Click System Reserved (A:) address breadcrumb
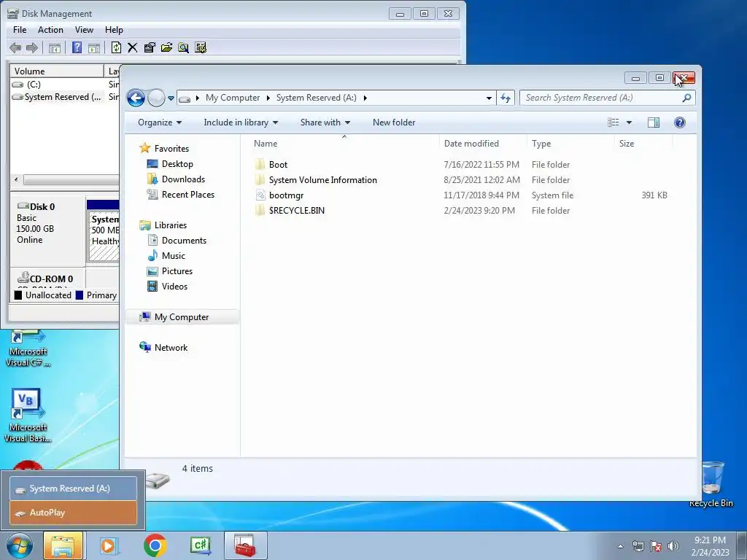Viewport: 747px width, 560px height. pos(317,98)
